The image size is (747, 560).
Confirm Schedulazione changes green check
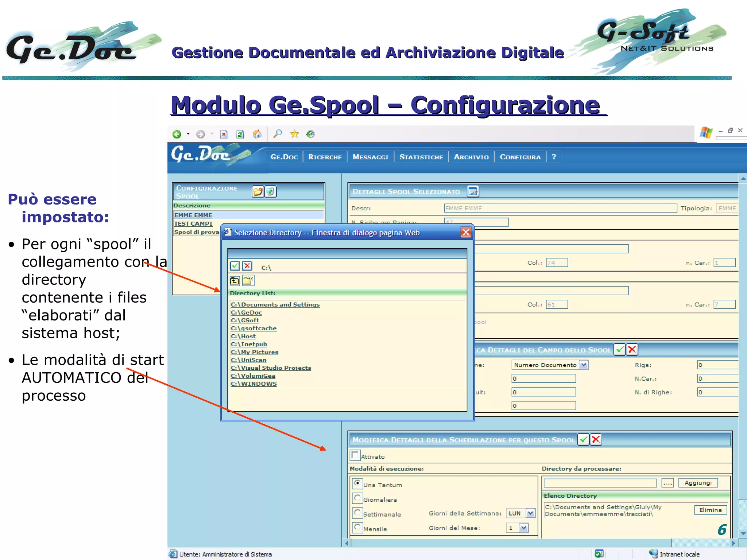pyautogui.click(x=584, y=439)
